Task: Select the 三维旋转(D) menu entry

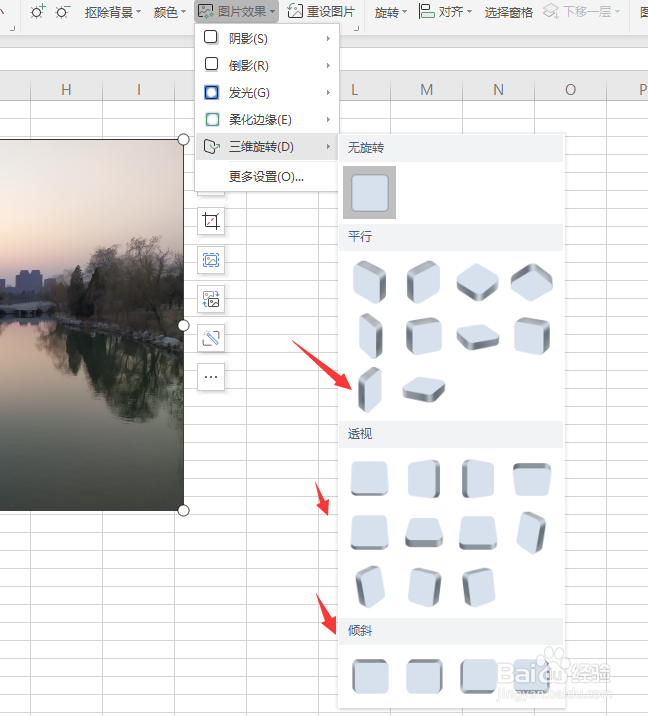Action: 267,147
